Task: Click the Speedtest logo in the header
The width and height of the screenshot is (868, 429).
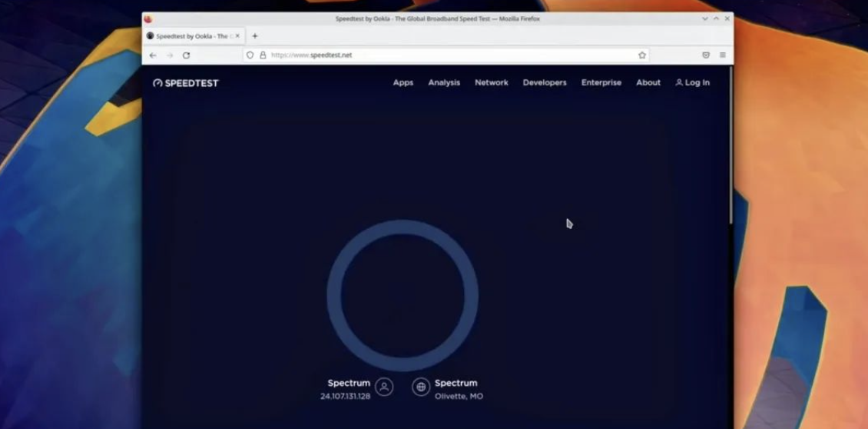Action: point(186,83)
